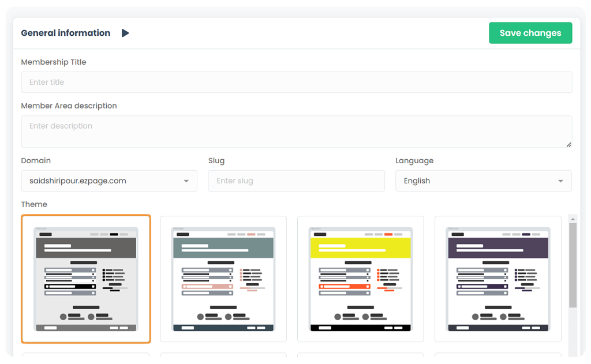Click the theme list scrollbar up arrow

click(x=573, y=219)
